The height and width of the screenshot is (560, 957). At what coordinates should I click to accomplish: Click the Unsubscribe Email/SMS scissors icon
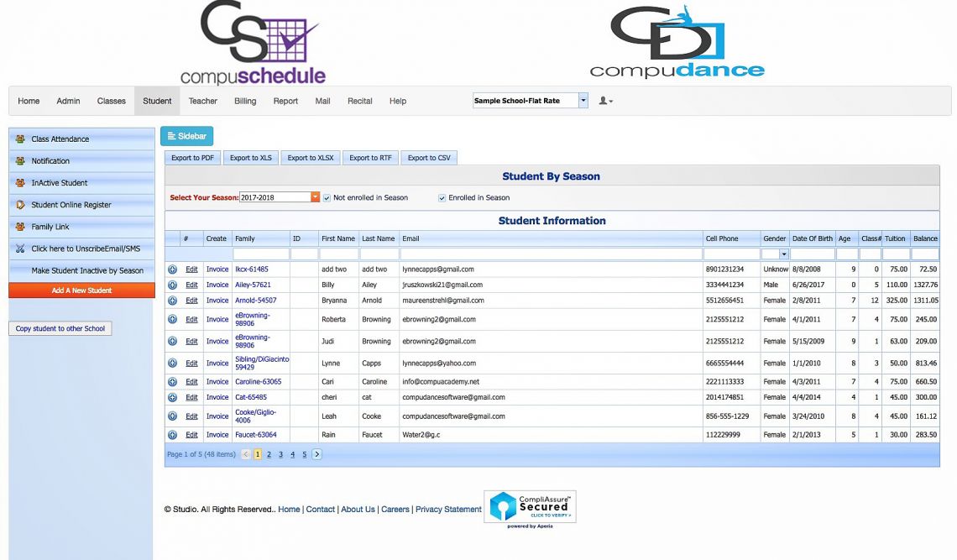point(20,249)
